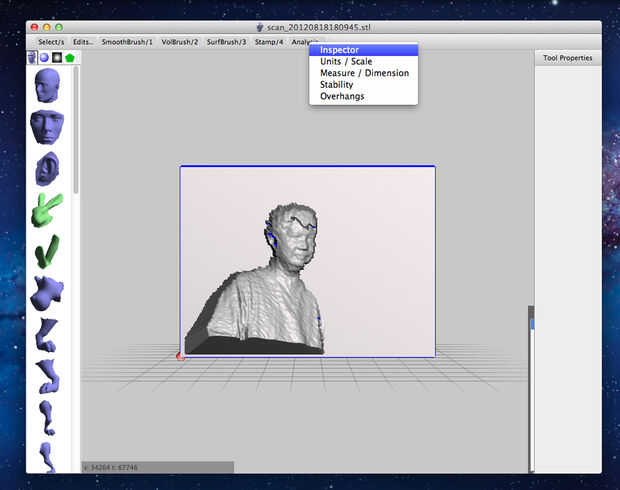Viewport: 620px width, 490px height.
Task: Click the viewport vertical scrollbar handle
Action: click(531, 324)
